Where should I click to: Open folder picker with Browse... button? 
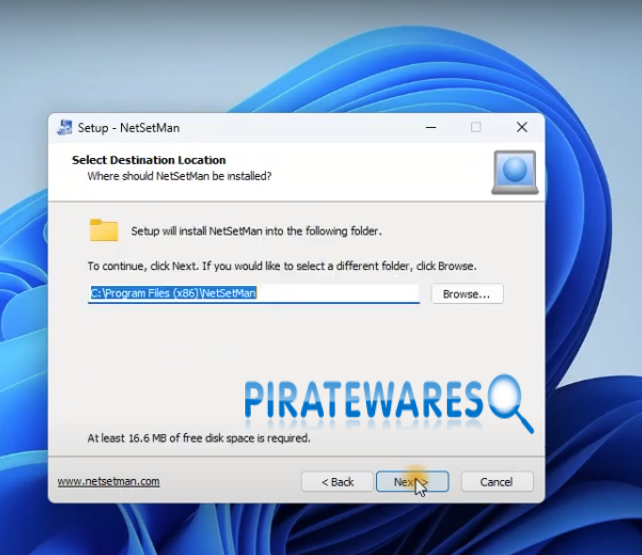point(467,294)
